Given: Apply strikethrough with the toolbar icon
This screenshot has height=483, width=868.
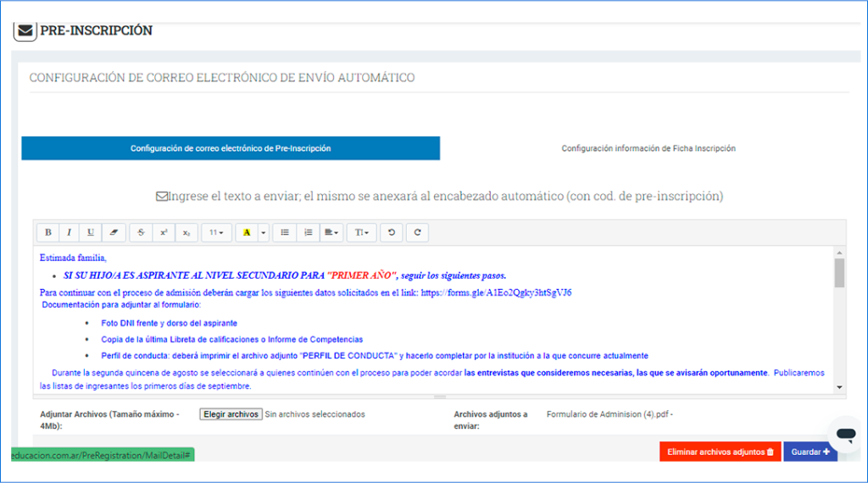Looking at the screenshot, I should click(142, 232).
